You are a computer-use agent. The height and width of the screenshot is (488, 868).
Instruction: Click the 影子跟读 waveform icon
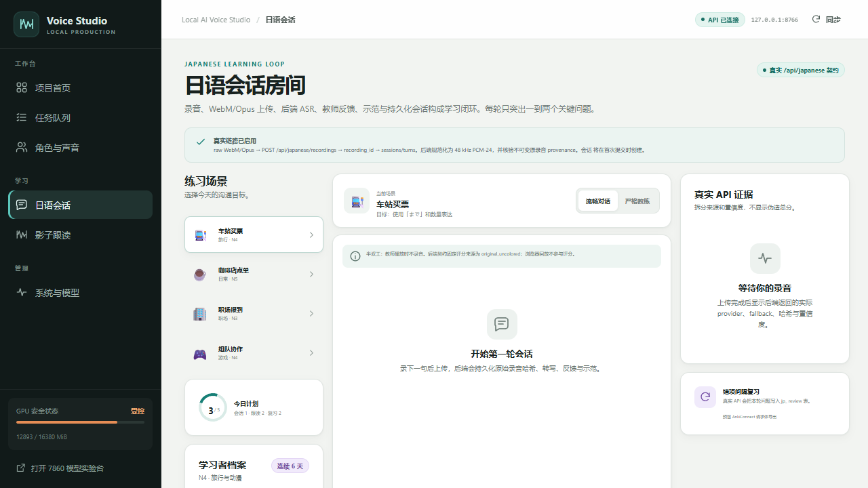click(x=22, y=235)
